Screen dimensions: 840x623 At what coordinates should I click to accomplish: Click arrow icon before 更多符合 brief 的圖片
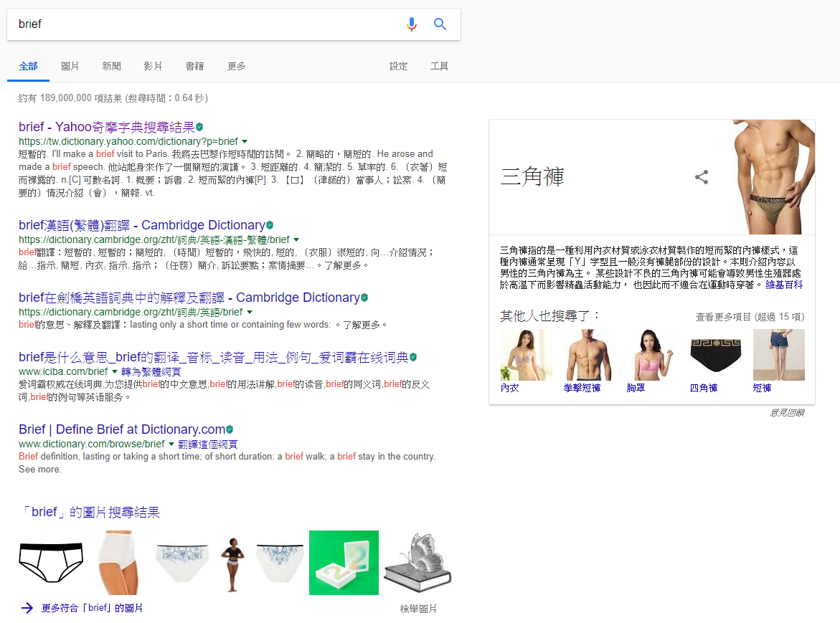point(27,608)
